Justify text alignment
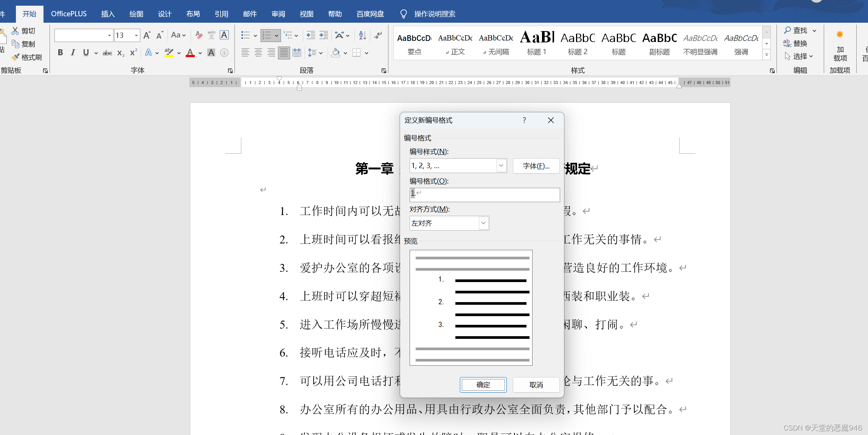The height and width of the screenshot is (435, 868). click(284, 53)
